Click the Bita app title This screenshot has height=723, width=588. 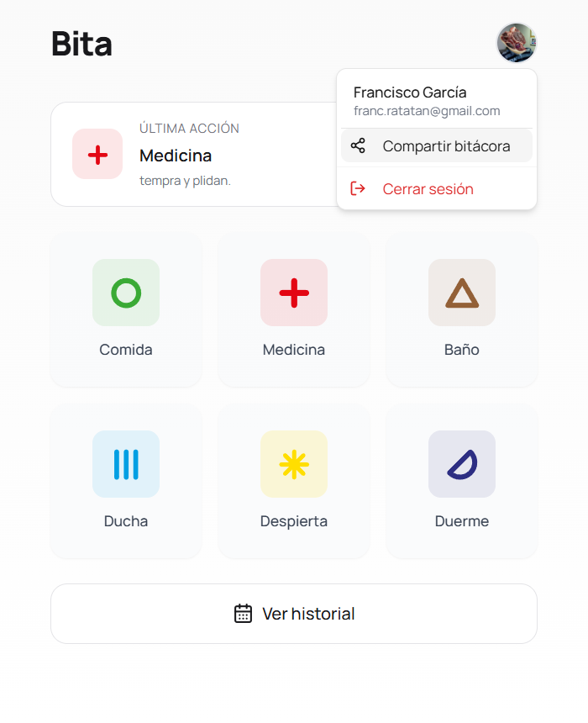tap(81, 44)
